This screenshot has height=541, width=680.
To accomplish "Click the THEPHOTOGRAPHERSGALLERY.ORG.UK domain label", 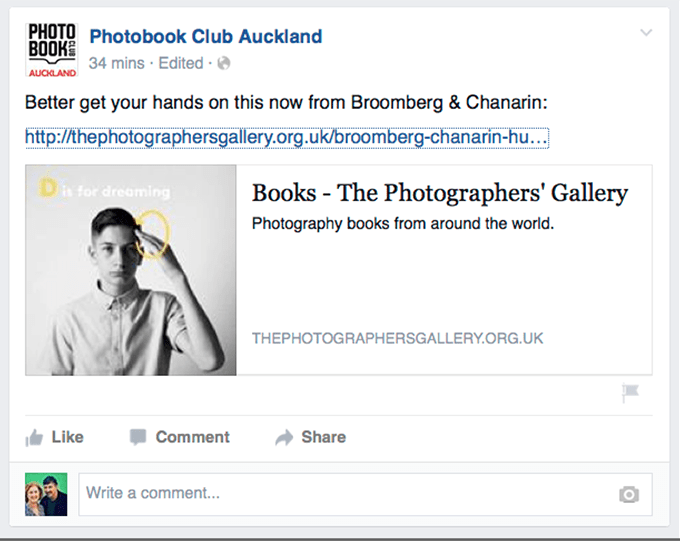I will point(398,338).
